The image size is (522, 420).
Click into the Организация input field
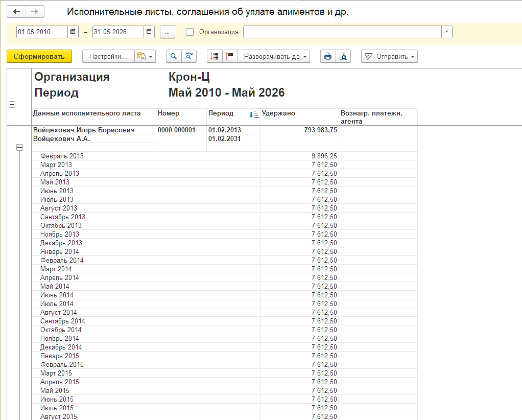[x=343, y=32]
